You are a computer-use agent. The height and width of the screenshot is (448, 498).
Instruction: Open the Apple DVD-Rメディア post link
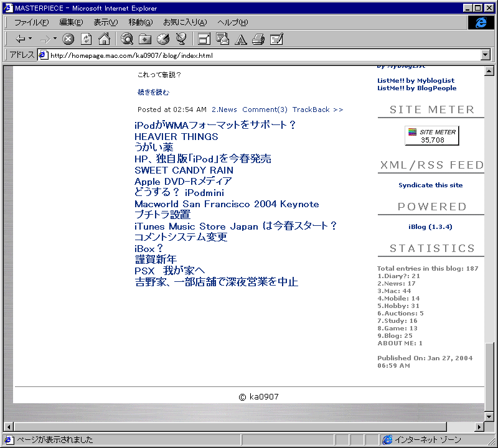coord(183,181)
